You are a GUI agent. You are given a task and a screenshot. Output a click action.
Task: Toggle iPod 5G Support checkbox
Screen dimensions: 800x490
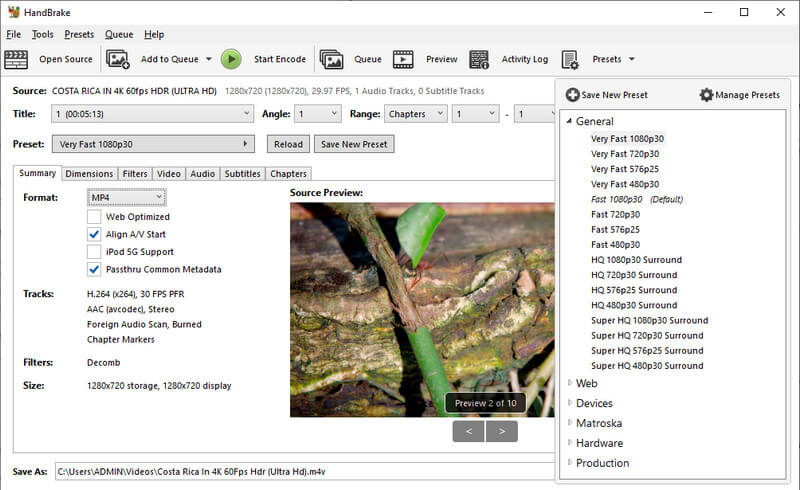[94, 252]
